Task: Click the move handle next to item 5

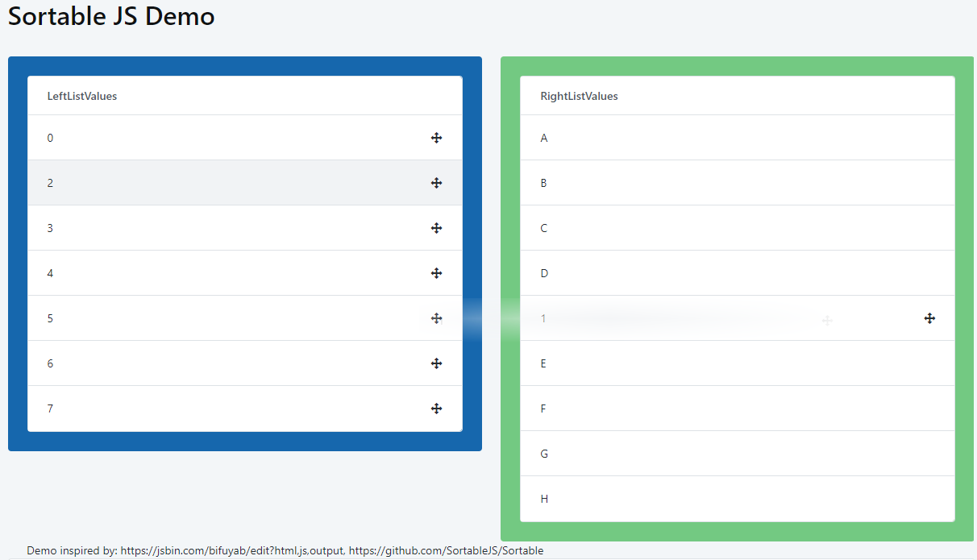Action: (x=436, y=318)
